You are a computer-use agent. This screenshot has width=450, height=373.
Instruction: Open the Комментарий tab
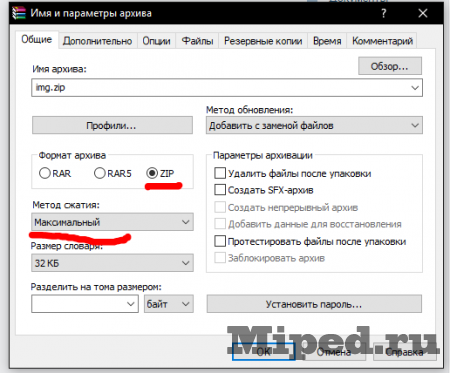pos(382,41)
